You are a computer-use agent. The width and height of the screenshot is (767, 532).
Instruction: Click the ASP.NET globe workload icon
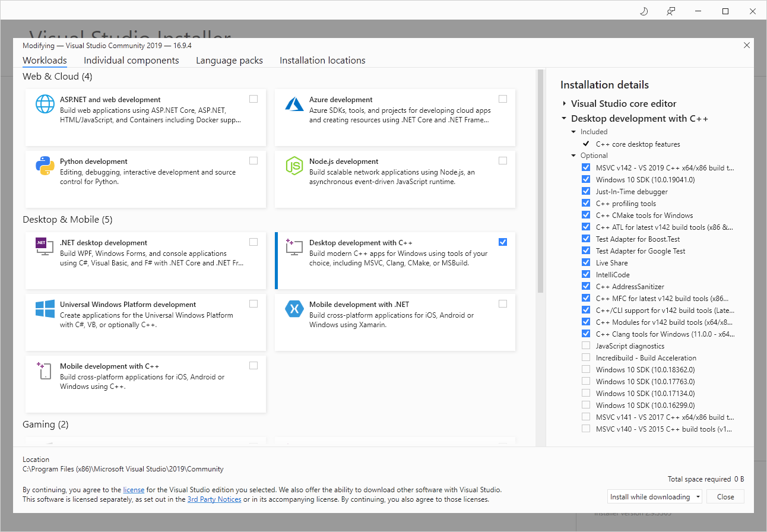pos(45,104)
